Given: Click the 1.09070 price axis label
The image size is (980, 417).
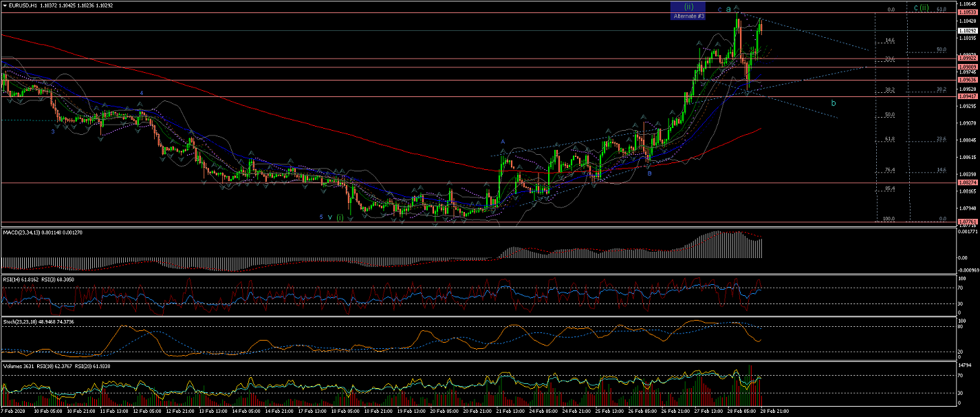Looking at the screenshot, I should point(968,123).
